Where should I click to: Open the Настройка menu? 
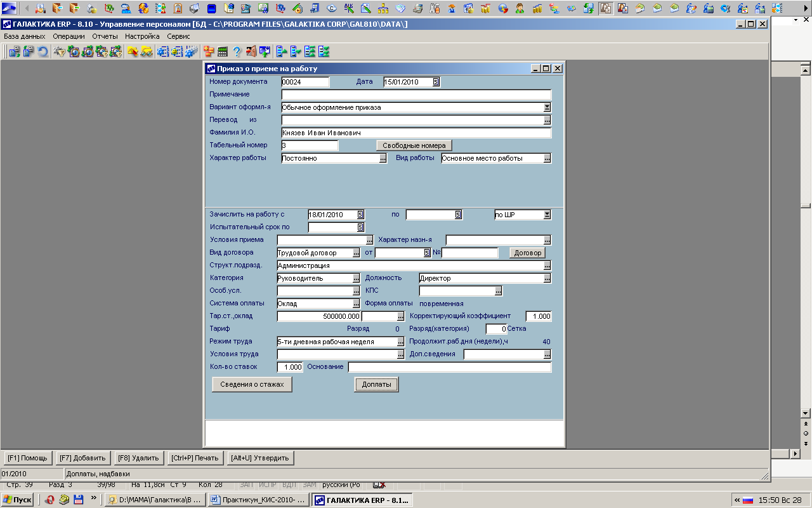[142, 36]
